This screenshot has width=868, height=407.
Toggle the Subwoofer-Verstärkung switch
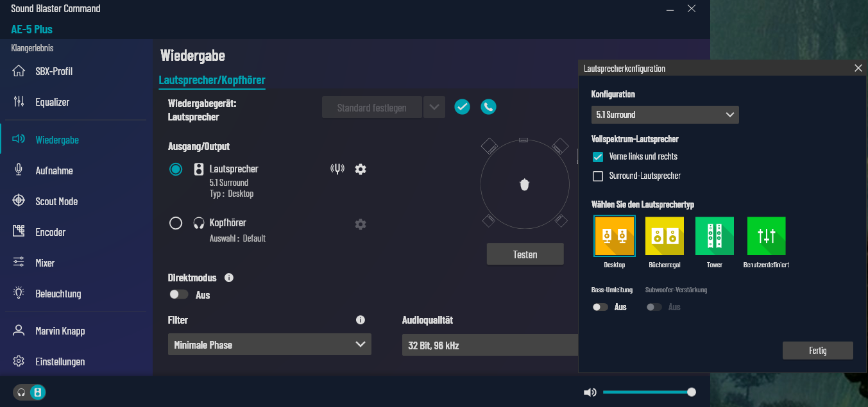click(x=654, y=307)
